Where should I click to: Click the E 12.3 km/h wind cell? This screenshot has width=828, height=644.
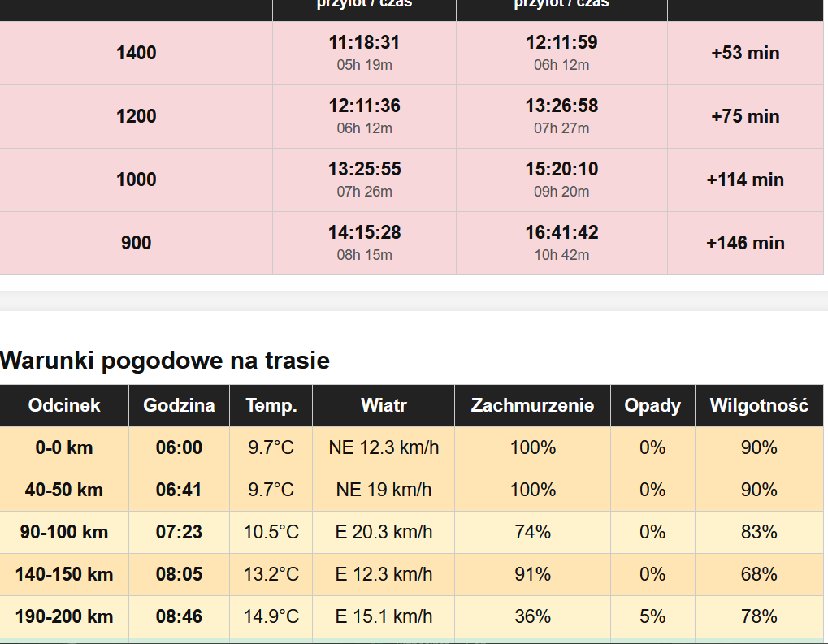point(384,574)
